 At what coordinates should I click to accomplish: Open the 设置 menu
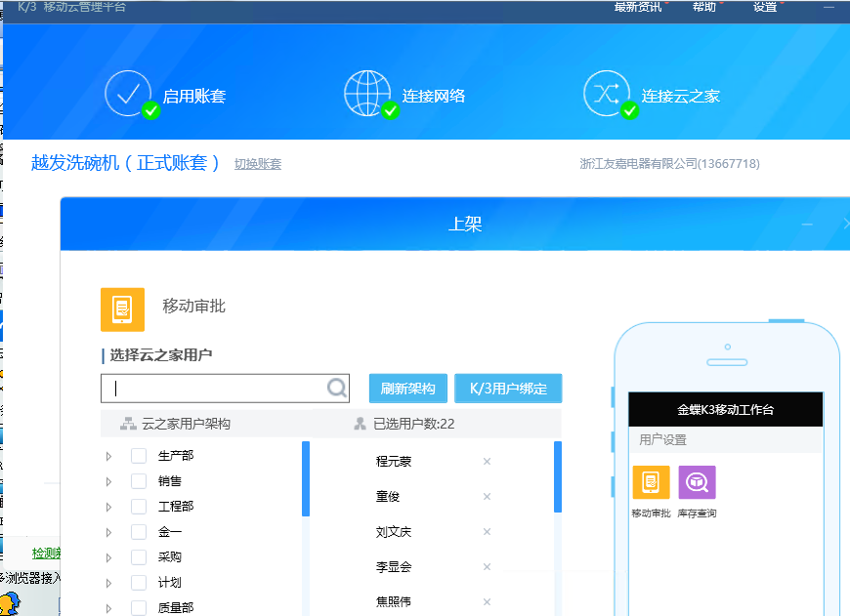pyautogui.click(x=765, y=7)
